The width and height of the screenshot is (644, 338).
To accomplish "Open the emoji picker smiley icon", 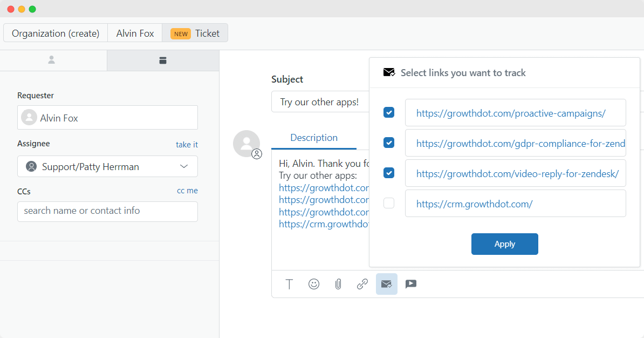I will 314,283.
